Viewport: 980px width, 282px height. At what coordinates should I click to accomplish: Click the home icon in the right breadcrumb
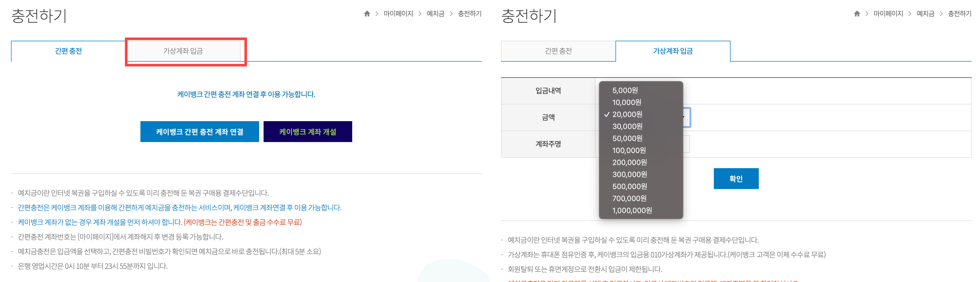pos(857,14)
